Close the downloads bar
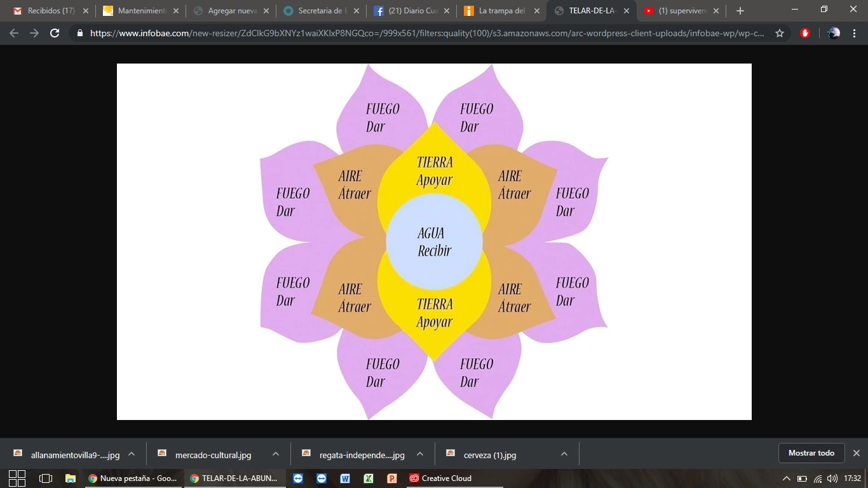Screen dimensions: 868x488 click(856, 453)
